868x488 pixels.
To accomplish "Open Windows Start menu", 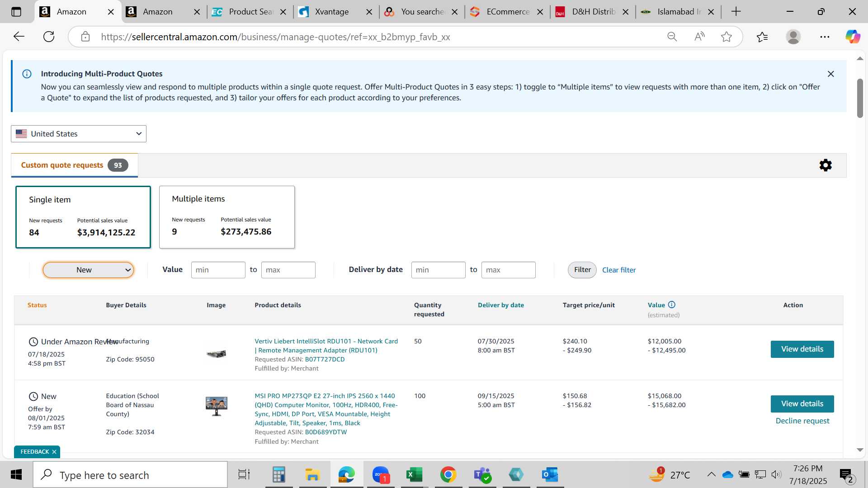I will [16, 475].
